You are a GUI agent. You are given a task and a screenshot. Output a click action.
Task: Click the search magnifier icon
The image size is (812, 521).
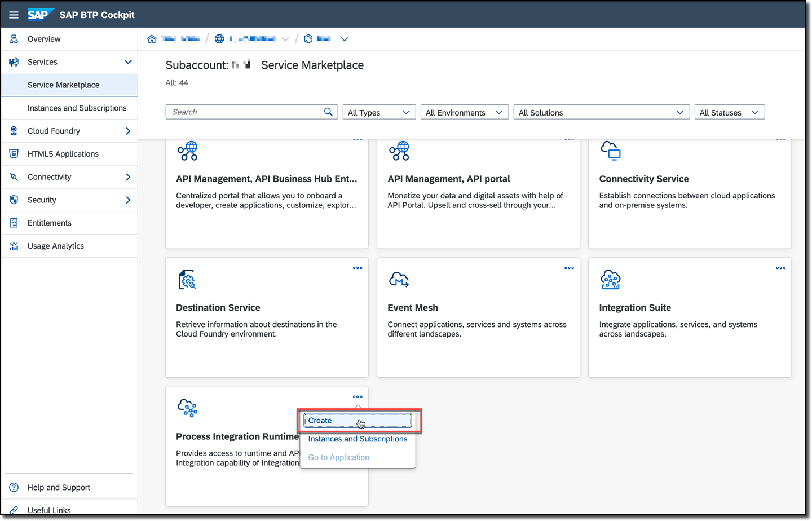(328, 112)
